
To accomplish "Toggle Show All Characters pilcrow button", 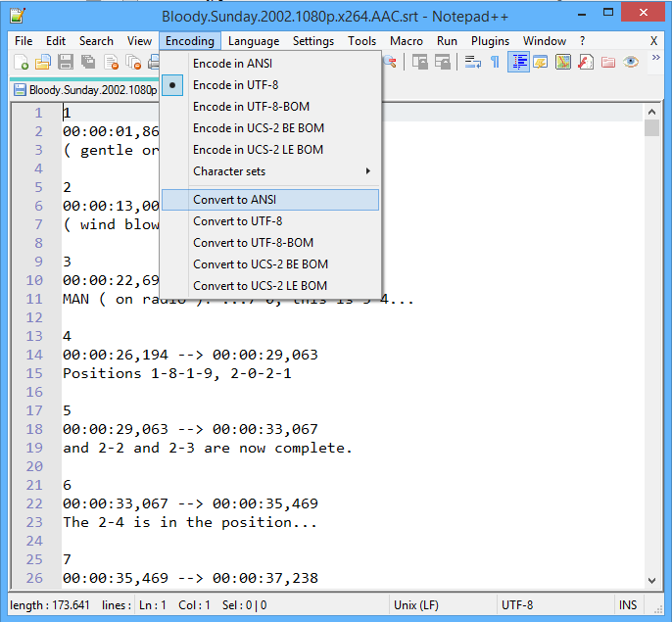I will pyautogui.click(x=496, y=62).
